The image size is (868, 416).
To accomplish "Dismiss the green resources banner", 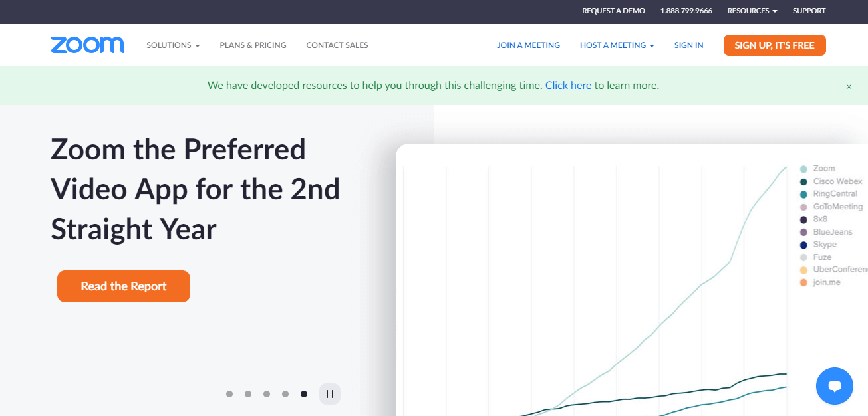I will point(849,86).
